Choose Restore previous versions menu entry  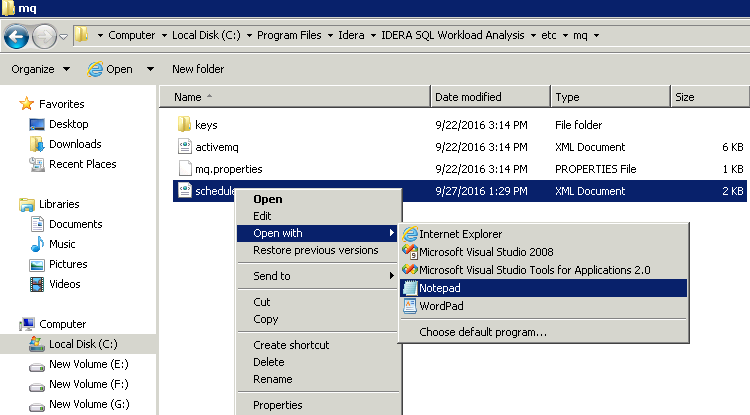pyautogui.click(x=316, y=250)
